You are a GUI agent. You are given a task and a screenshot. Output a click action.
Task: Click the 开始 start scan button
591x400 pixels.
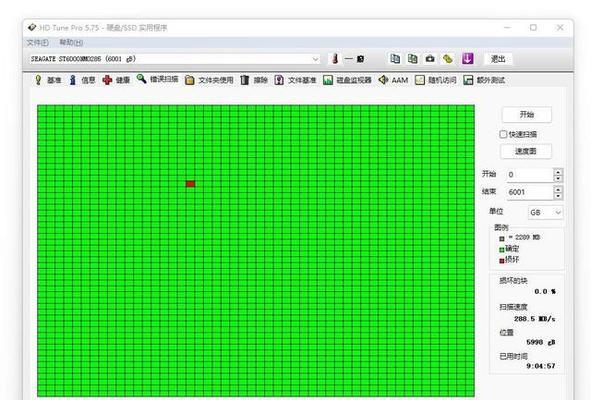[x=527, y=115]
